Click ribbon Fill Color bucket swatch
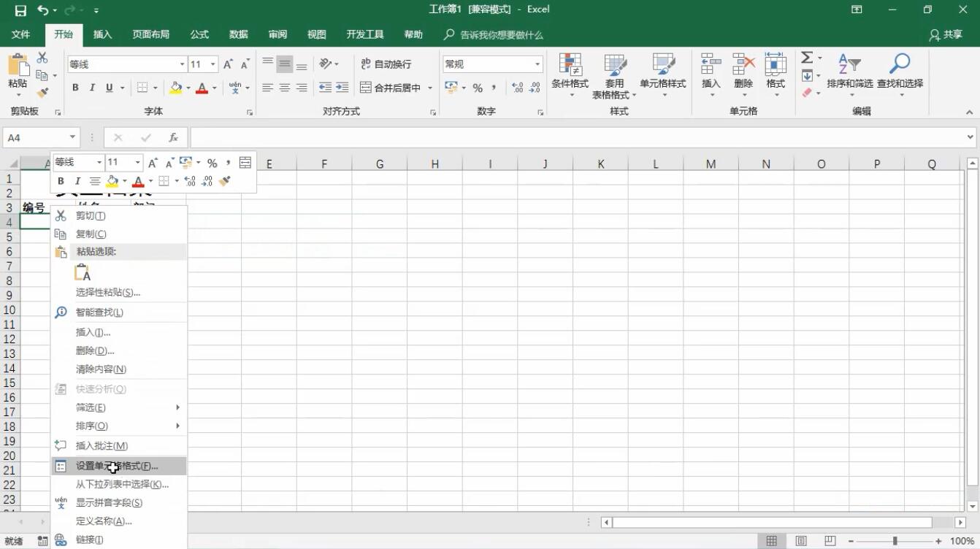 click(176, 88)
